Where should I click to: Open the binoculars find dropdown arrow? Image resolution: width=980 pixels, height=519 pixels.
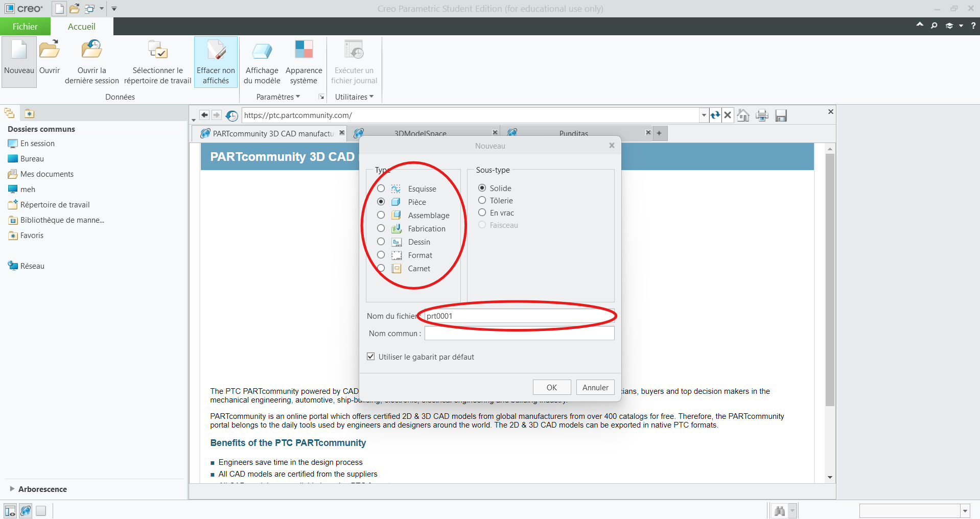click(x=792, y=511)
